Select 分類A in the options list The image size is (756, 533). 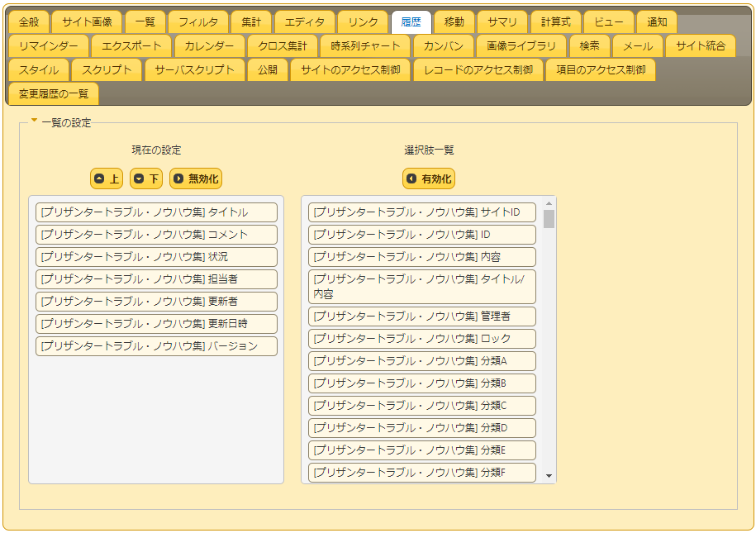pyautogui.click(x=422, y=361)
